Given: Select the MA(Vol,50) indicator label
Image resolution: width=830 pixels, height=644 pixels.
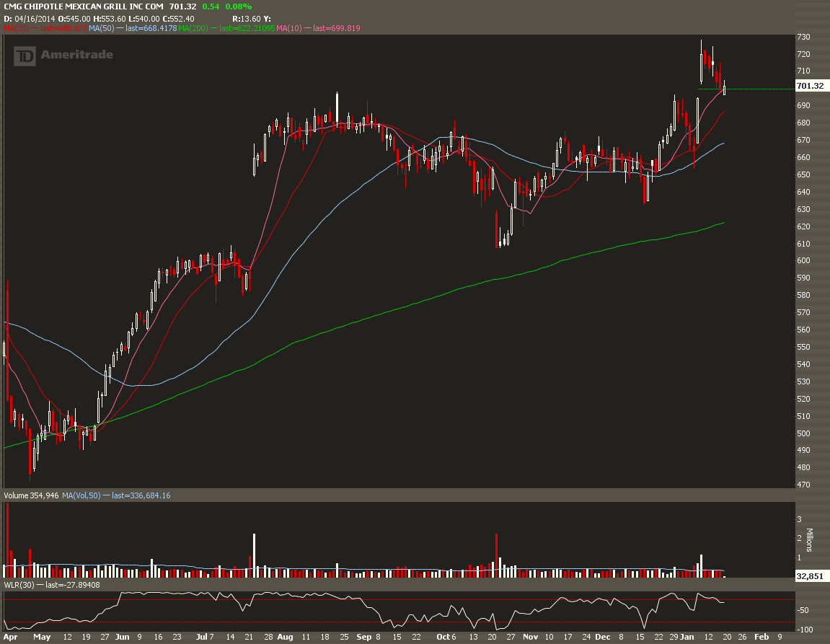Looking at the screenshot, I should (81, 496).
